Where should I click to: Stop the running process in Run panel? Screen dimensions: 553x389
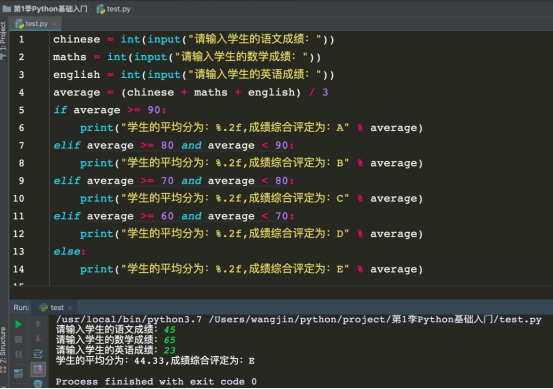click(x=18, y=339)
